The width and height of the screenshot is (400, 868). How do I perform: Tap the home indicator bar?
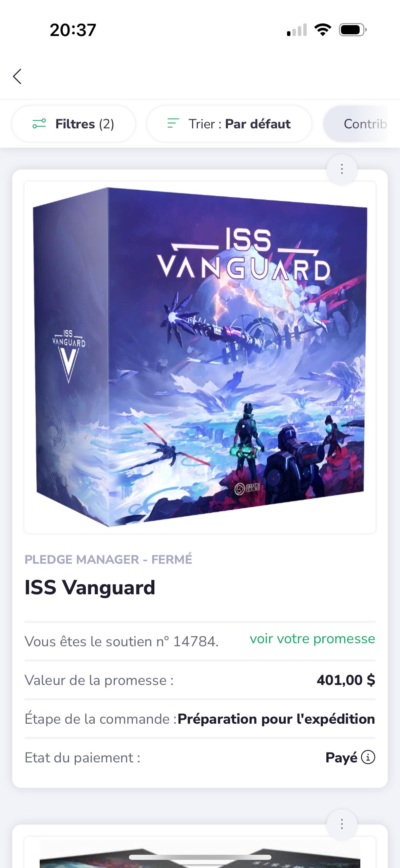[x=200, y=857]
